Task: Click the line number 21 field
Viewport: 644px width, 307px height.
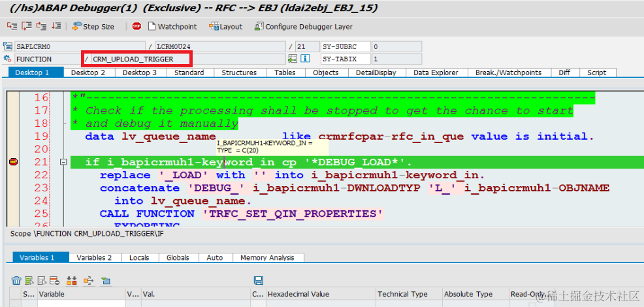Action: [x=307, y=46]
